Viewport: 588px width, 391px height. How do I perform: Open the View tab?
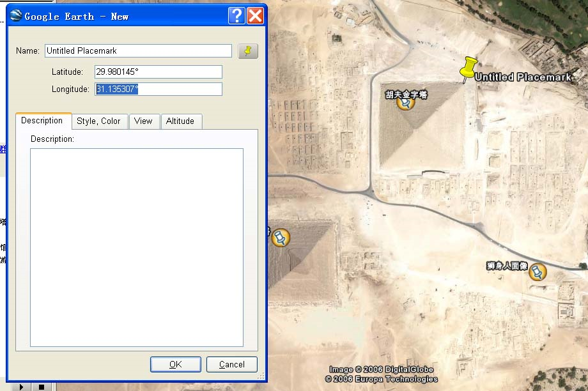tap(143, 121)
